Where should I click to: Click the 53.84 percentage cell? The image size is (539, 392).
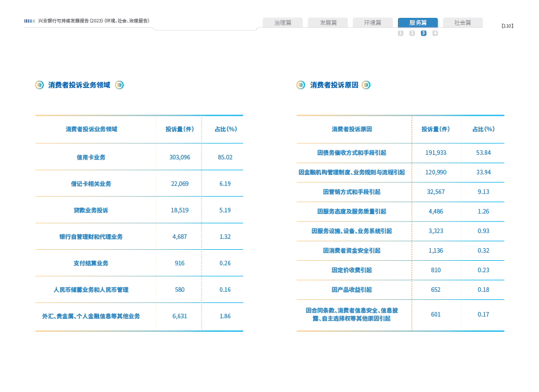click(483, 153)
